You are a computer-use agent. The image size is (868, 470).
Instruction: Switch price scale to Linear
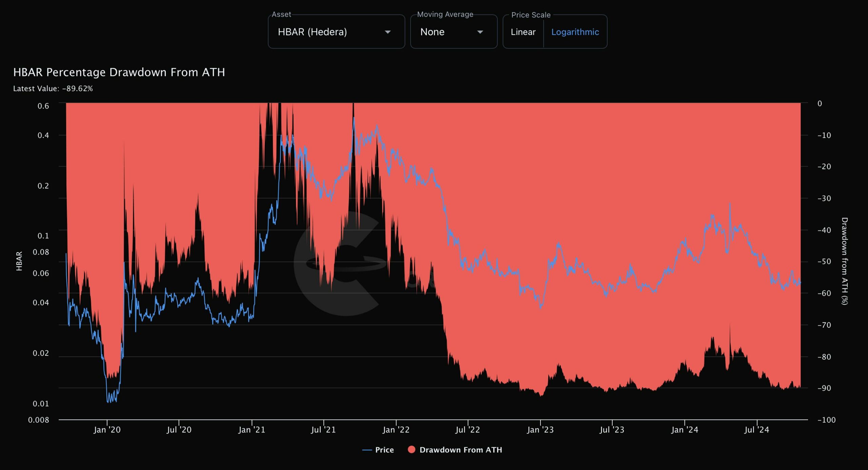pyautogui.click(x=523, y=32)
